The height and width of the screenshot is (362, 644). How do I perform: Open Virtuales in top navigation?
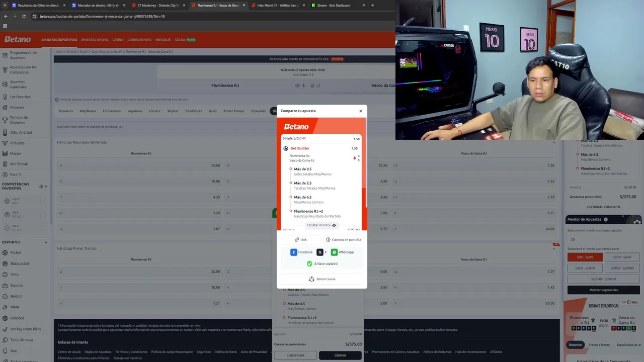(163, 40)
